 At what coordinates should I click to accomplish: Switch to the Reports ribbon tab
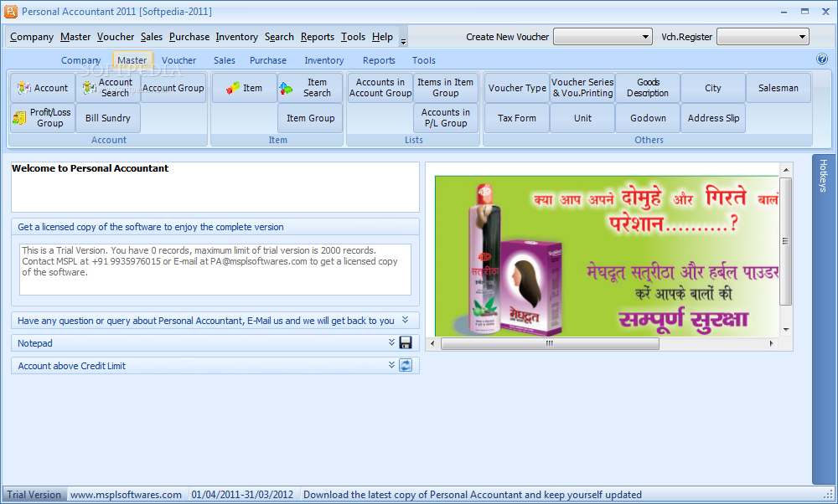click(x=379, y=60)
